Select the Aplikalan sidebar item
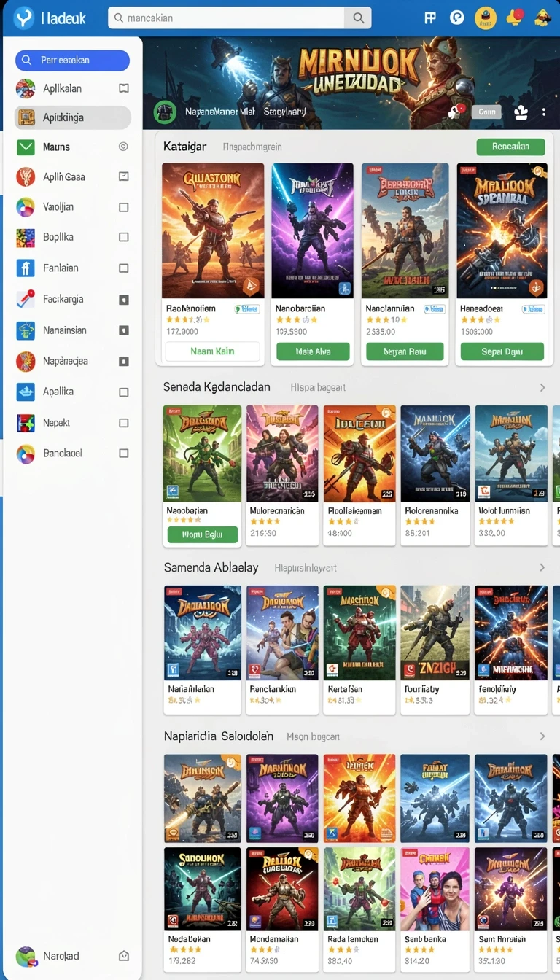The height and width of the screenshot is (980, 560). (72, 88)
